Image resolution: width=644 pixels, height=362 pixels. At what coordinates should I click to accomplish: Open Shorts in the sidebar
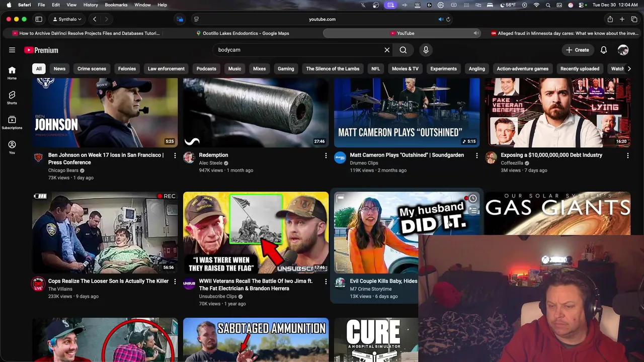pyautogui.click(x=12, y=98)
